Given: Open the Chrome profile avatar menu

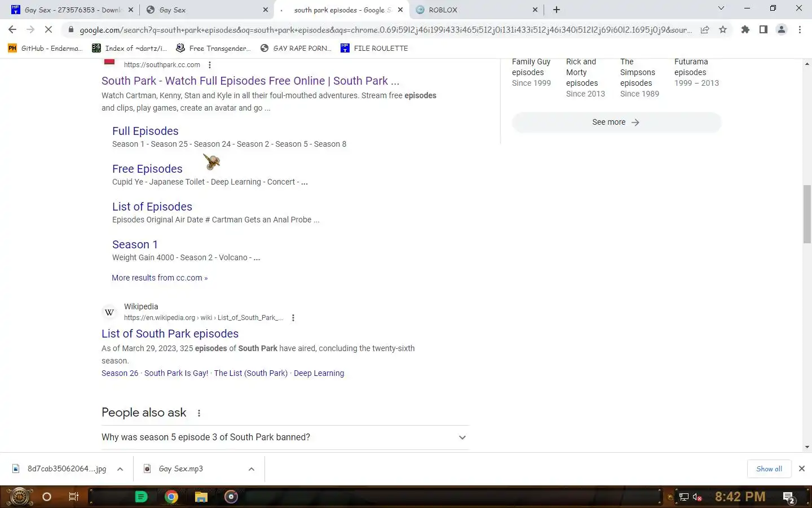Looking at the screenshot, I should pyautogui.click(x=782, y=29).
